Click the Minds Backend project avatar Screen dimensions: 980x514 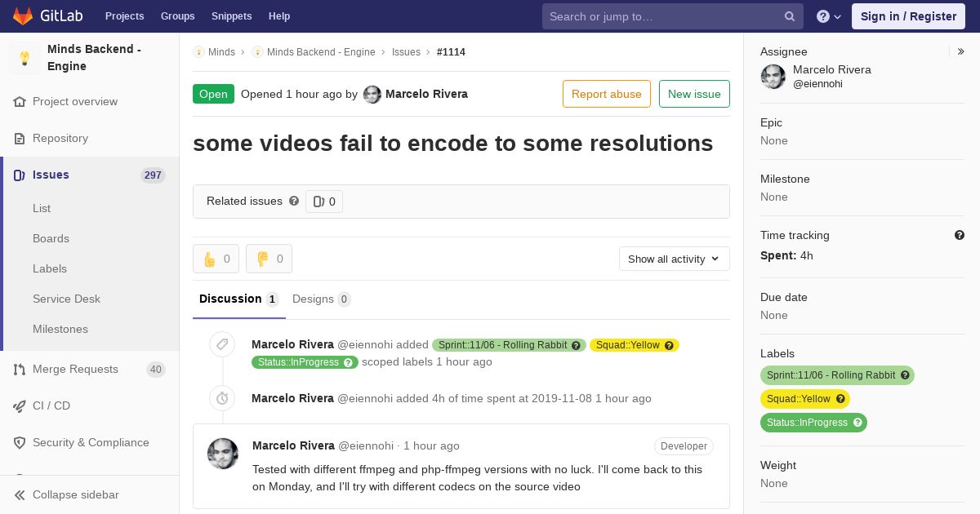(24, 58)
